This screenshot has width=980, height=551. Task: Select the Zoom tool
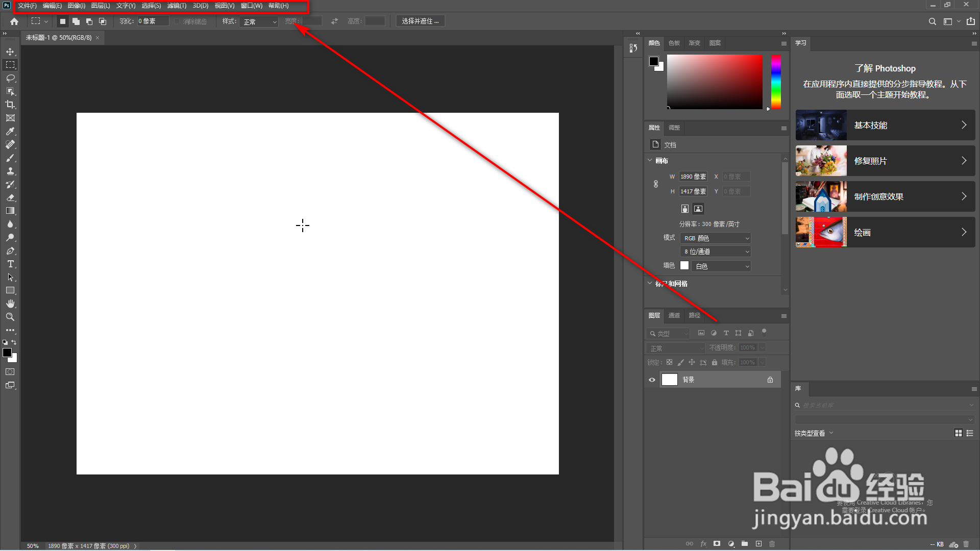point(10,317)
